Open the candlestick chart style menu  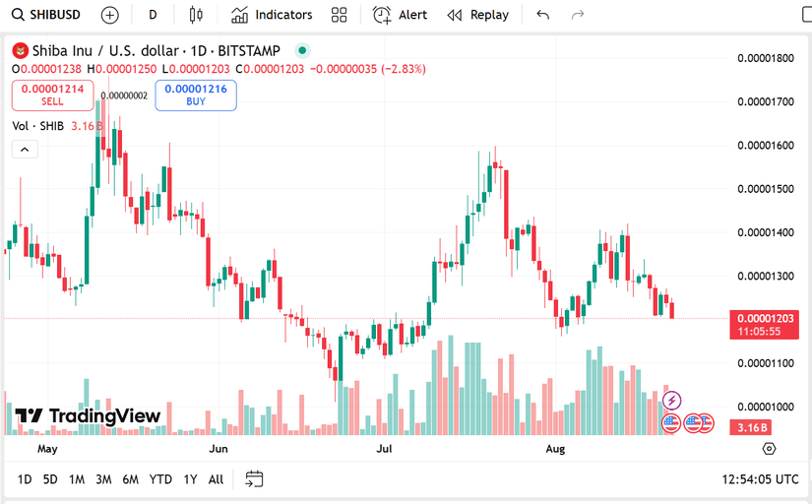(196, 15)
